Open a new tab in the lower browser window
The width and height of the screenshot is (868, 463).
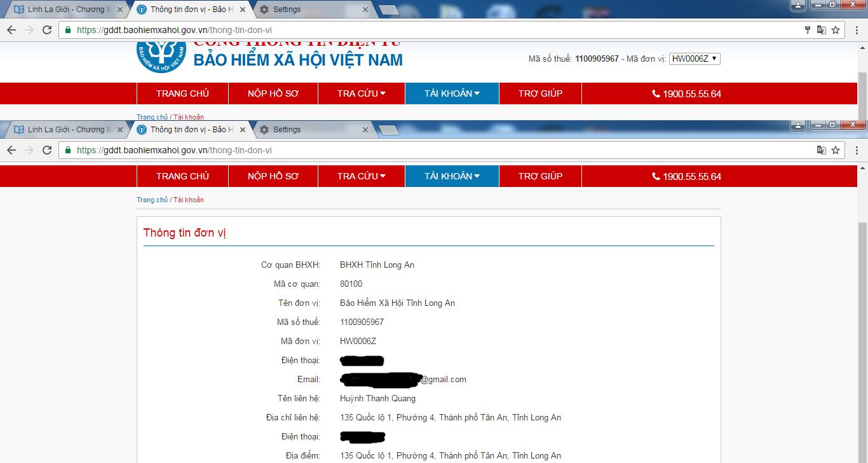pos(389,130)
